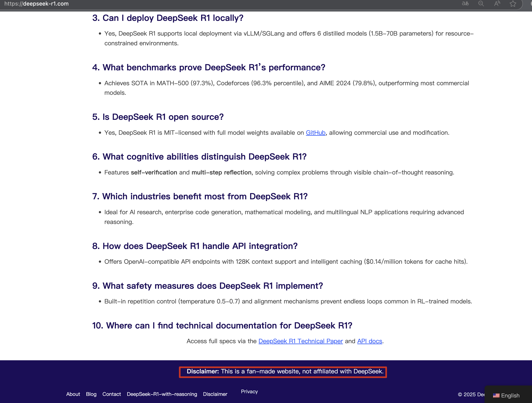Open the Blog section from the footer

point(91,394)
